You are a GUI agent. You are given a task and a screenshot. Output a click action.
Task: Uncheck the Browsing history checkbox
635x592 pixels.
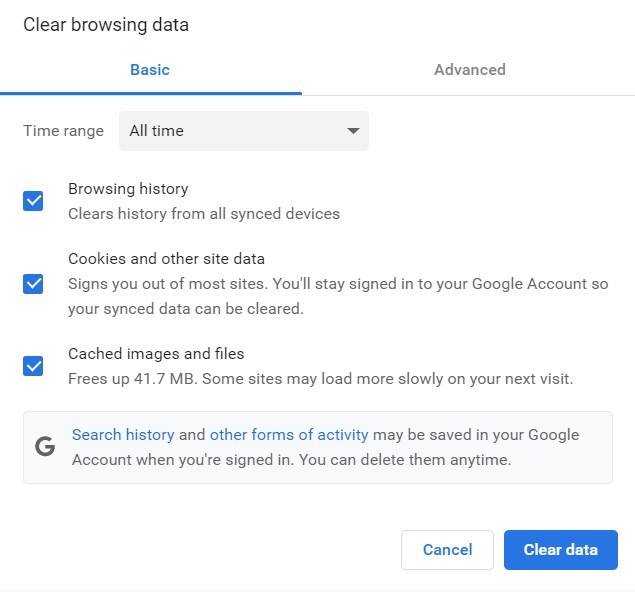coord(33,201)
